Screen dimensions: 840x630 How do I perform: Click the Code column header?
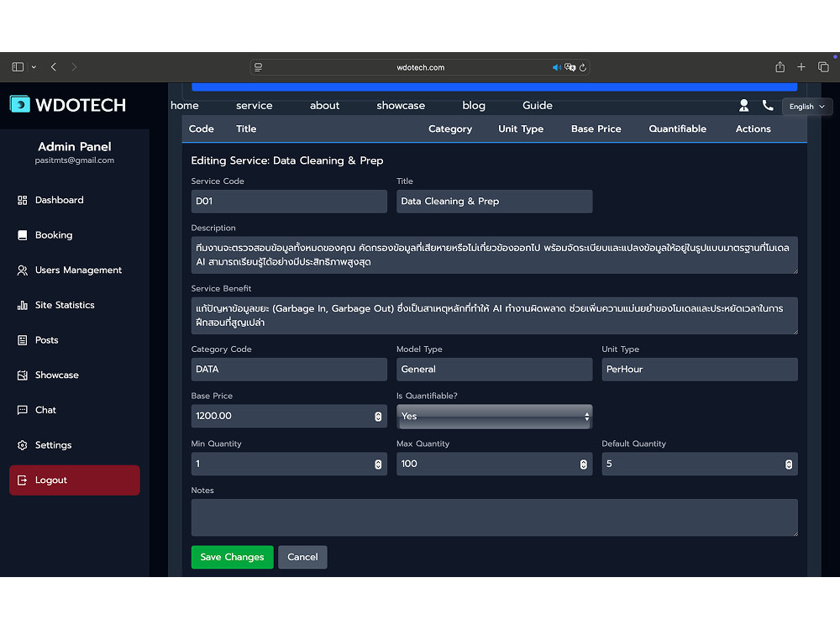click(x=202, y=129)
